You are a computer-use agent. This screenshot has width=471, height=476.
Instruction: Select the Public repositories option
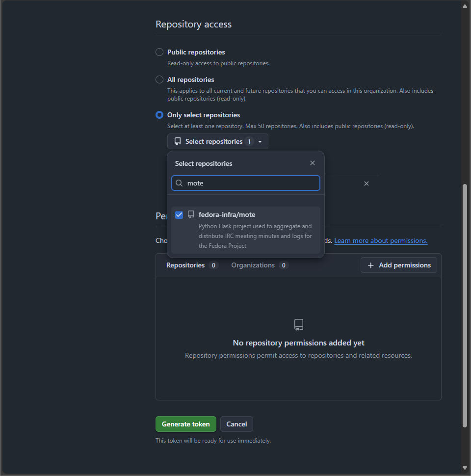[x=159, y=52]
